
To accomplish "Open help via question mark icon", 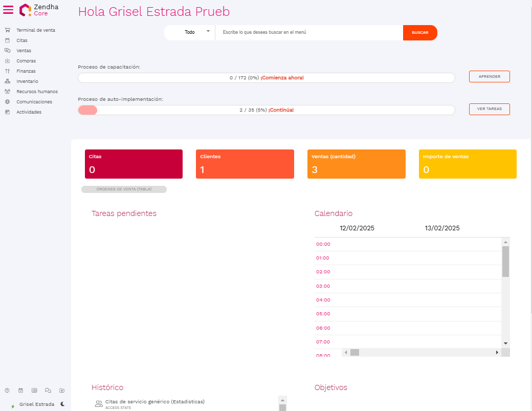I will click(7, 390).
